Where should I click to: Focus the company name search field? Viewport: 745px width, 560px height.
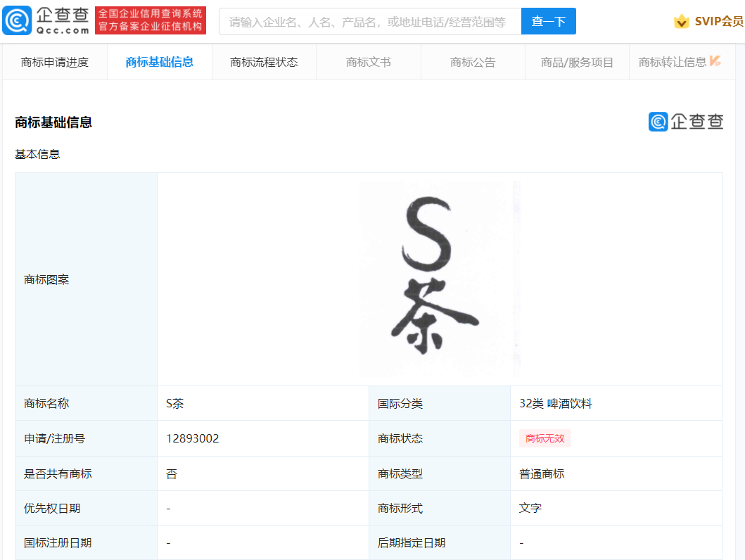(x=369, y=22)
